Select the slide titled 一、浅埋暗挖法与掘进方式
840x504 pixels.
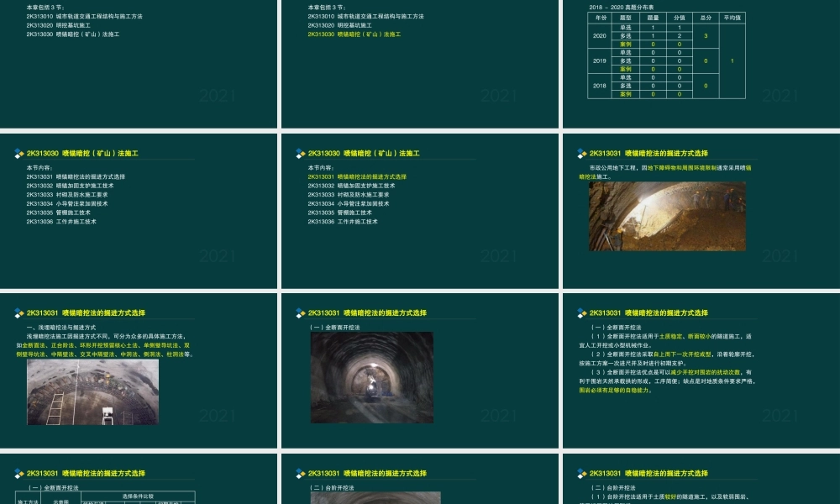[x=139, y=370]
